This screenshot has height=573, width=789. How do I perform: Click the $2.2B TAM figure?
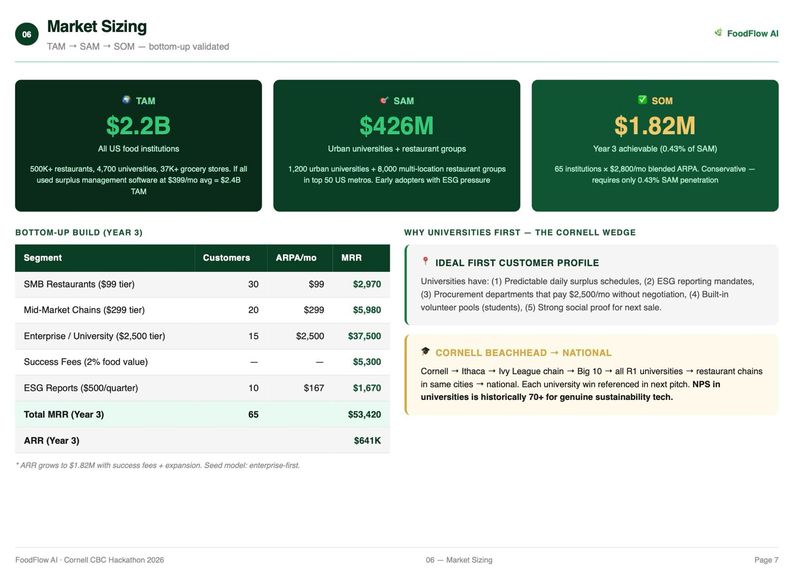138,126
